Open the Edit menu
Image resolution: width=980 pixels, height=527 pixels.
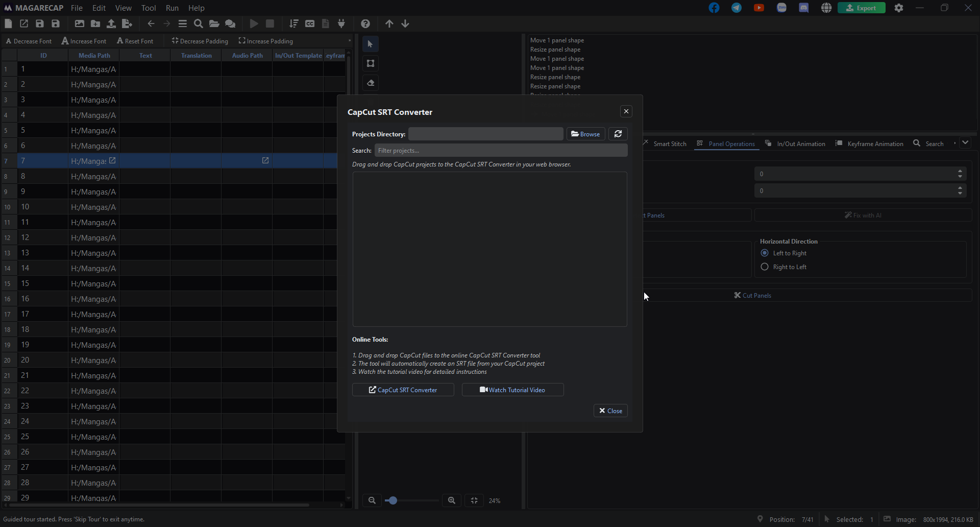point(99,8)
